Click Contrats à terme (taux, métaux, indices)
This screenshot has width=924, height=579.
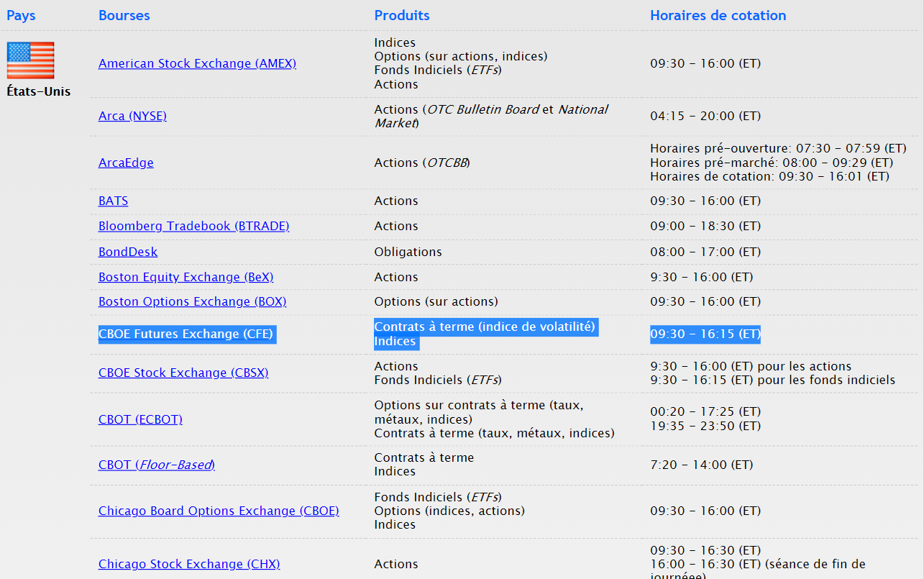tap(495, 433)
